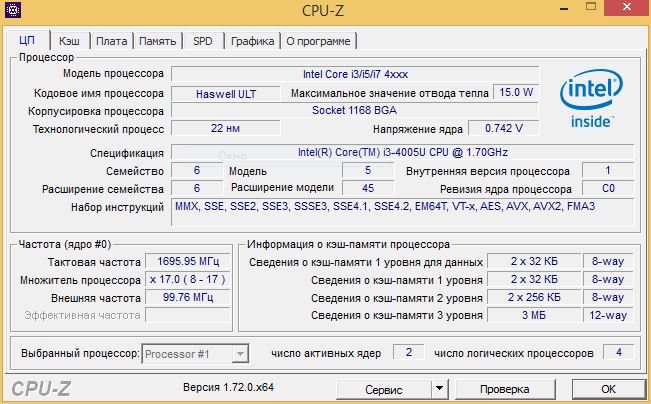651x404 pixels.
Task: Click the 2 x 256 КБ level 2 cache value
Action: (x=534, y=297)
